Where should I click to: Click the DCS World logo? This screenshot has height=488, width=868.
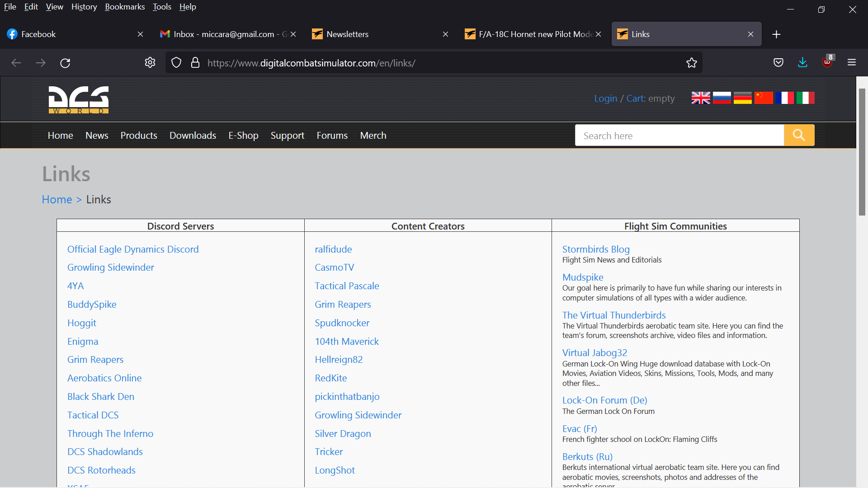[x=79, y=100]
